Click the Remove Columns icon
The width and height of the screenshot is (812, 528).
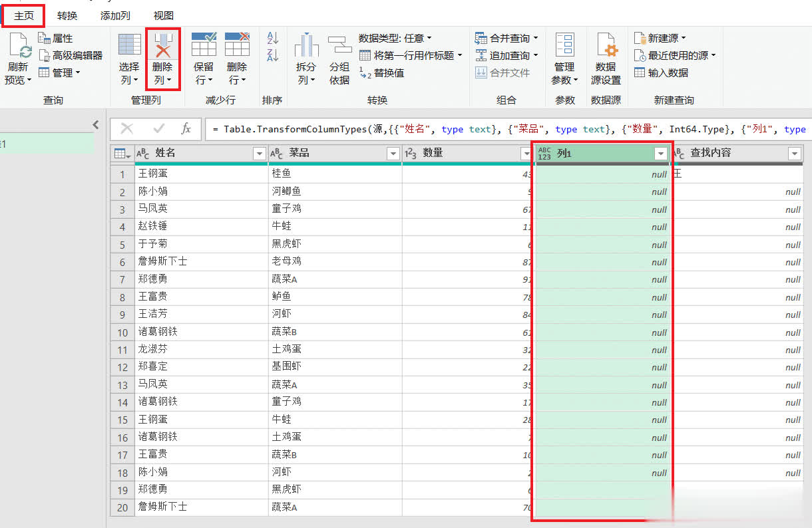[x=162, y=45]
